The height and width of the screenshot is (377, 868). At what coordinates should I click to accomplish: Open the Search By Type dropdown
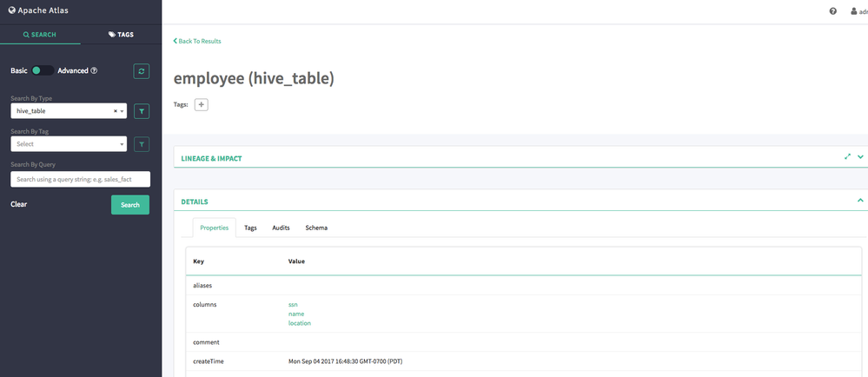pos(69,111)
